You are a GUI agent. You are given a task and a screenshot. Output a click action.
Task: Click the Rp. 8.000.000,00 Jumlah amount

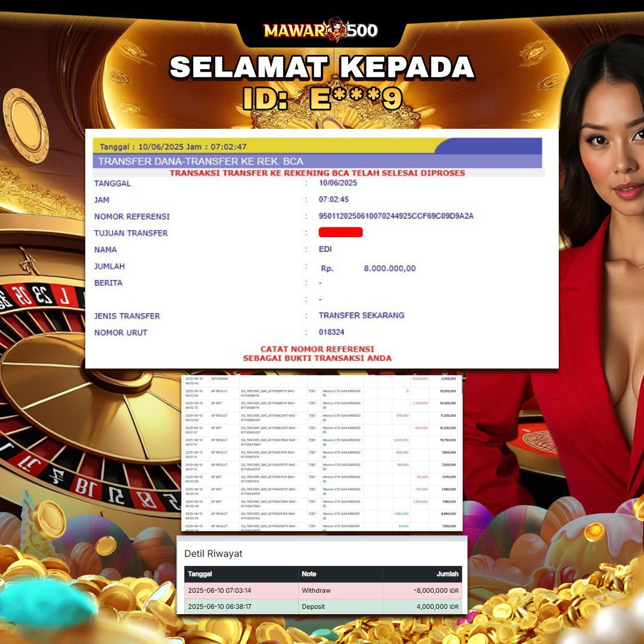(369, 268)
